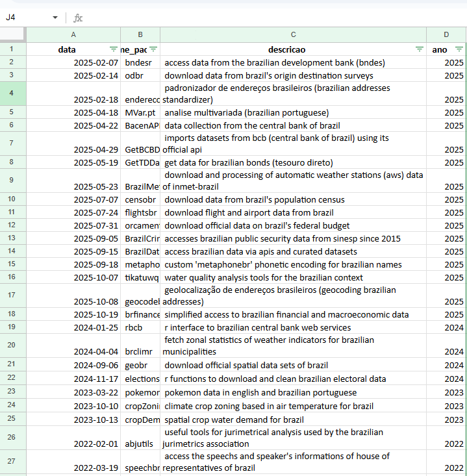Select cell with date 2025-10-08
Image resolution: width=467 pixels, height=476 pixels.
(x=73, y=295)
